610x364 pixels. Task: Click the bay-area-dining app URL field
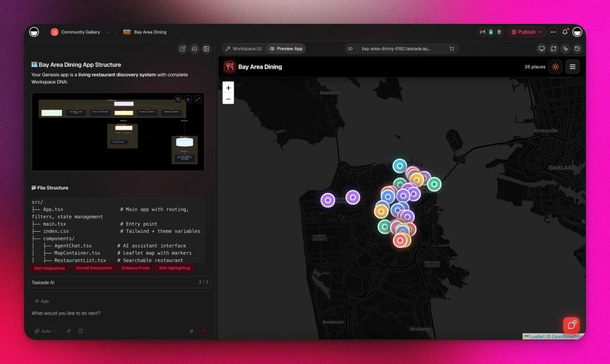coord(396,49)
